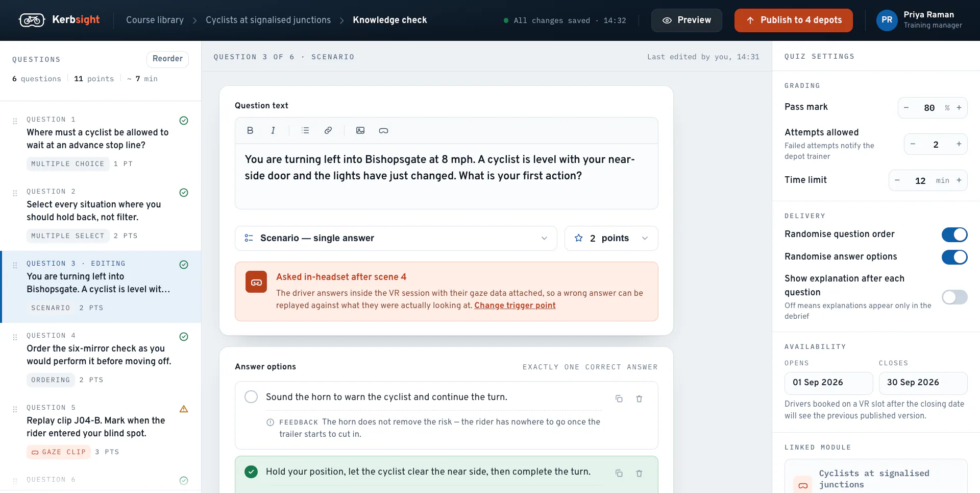Click drag handle for Question 4

(15, 337)
